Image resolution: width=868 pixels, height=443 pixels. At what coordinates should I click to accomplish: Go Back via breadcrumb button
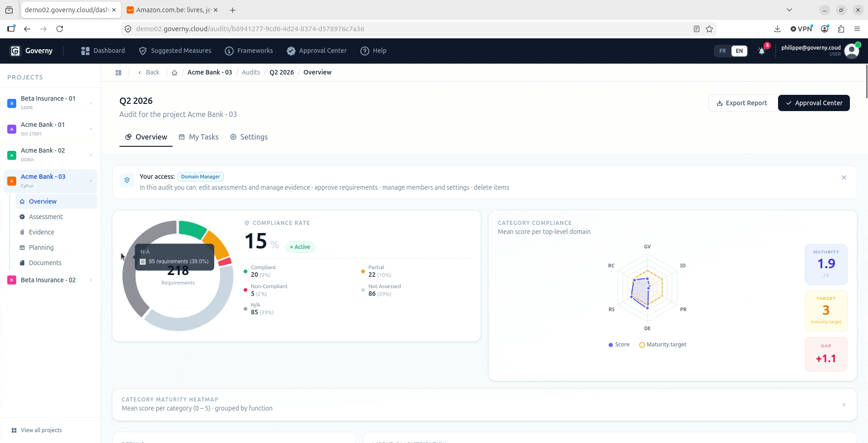[149, 73]
